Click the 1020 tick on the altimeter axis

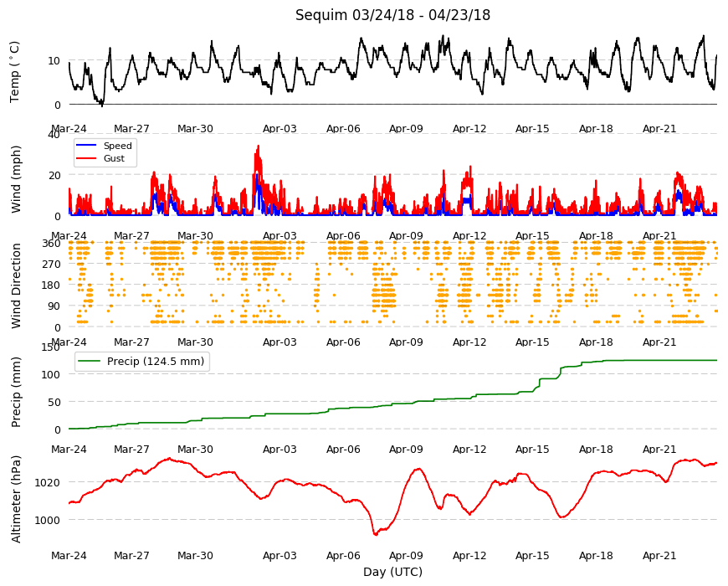(48, 482)
